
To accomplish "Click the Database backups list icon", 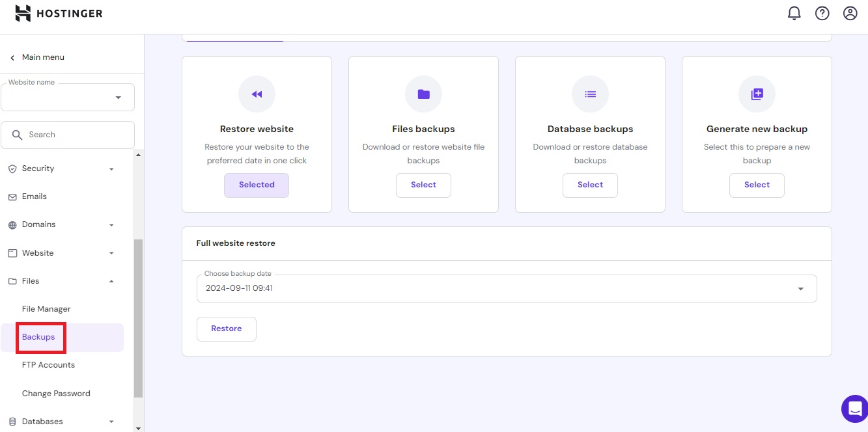I will pos(590,94).
